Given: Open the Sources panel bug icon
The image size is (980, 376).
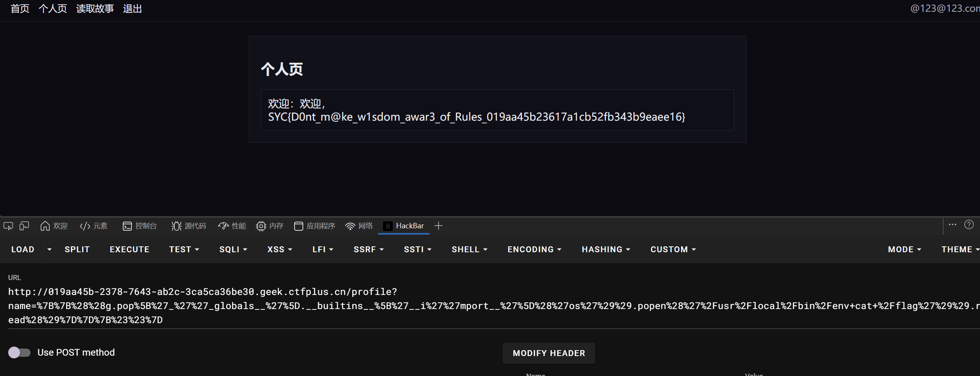Looking at the screenshot, I should click(176, 226).
